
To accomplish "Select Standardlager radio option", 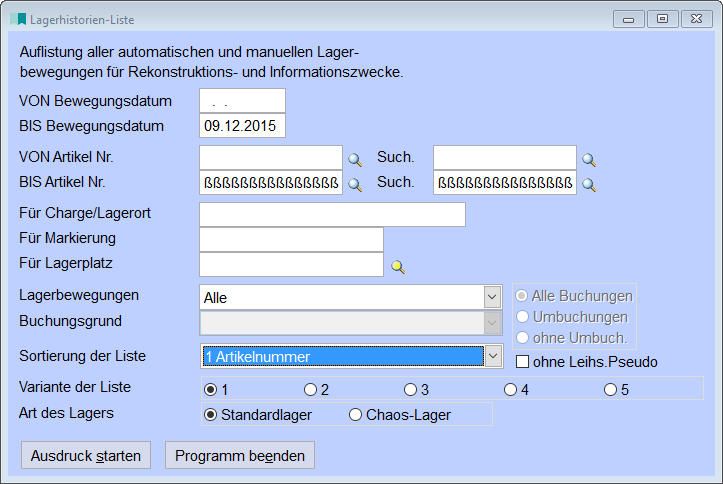I will [210, 414].
